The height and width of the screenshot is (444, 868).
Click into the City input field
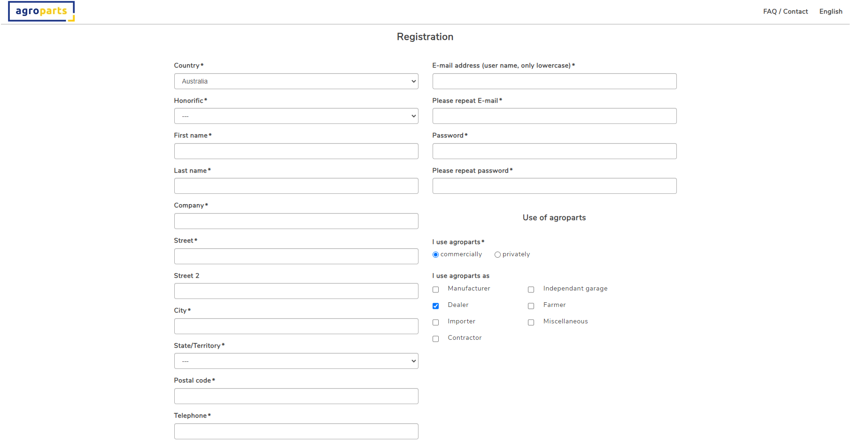(x=296, y=326)
